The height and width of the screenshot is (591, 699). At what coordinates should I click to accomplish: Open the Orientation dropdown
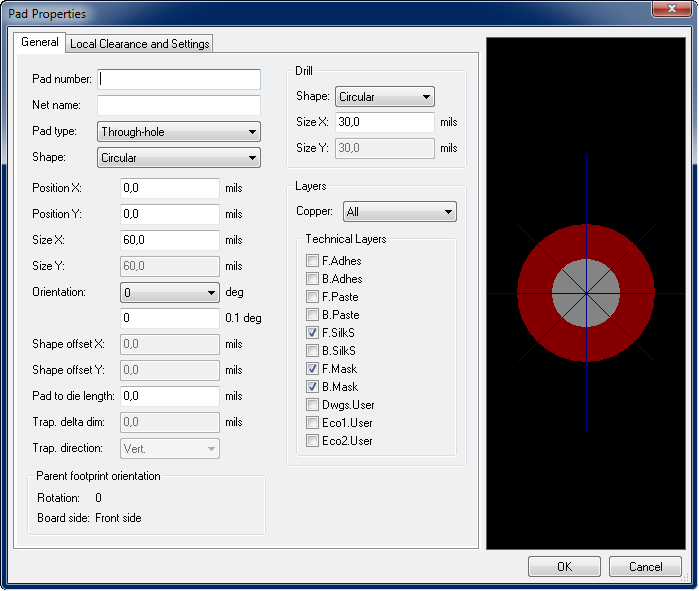tap(170, 293)
